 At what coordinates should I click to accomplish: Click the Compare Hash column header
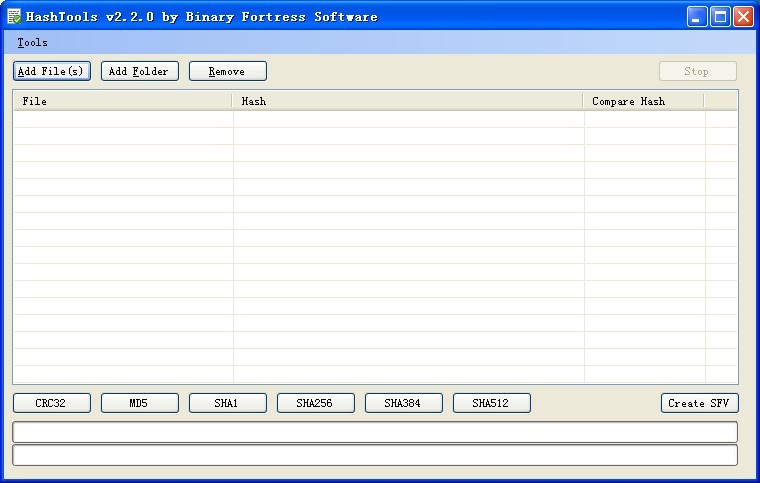point(643,101)
